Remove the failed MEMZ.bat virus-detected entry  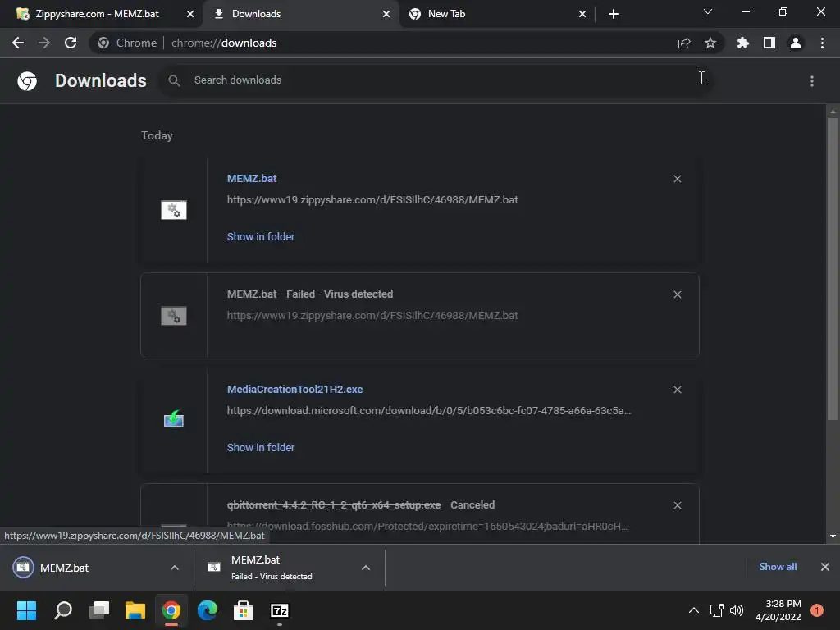tap(677, 294)
